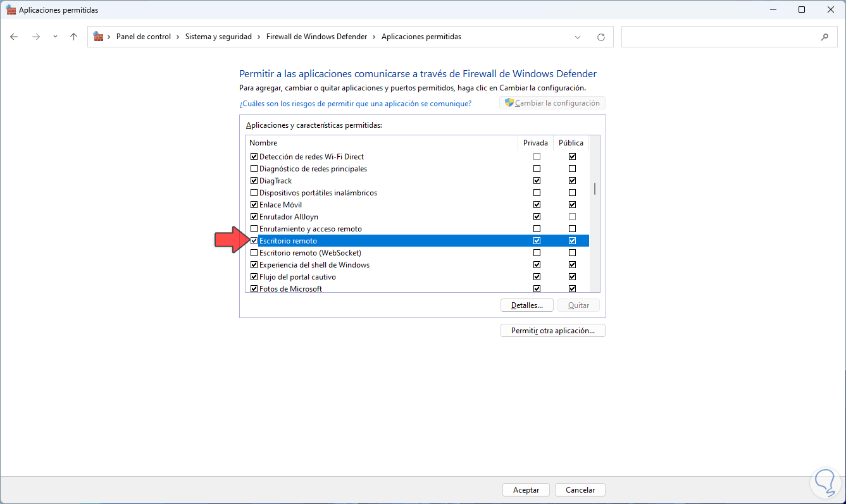
Task: Uncheck Enrutador AllJoyn name checkbox
Action: point(254,217)
